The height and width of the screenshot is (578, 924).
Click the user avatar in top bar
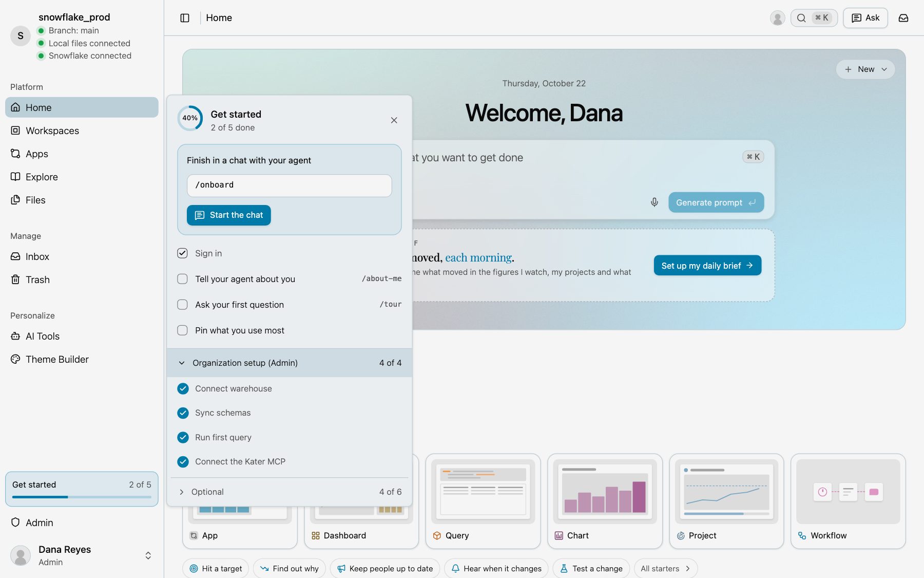point(777,18)
